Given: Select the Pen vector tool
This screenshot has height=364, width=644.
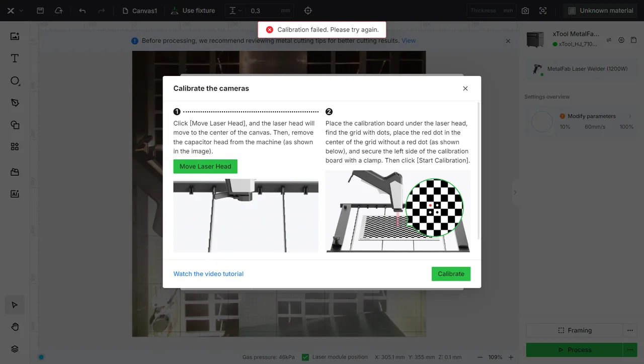Looking at the screenshot, I should [15, 103].
